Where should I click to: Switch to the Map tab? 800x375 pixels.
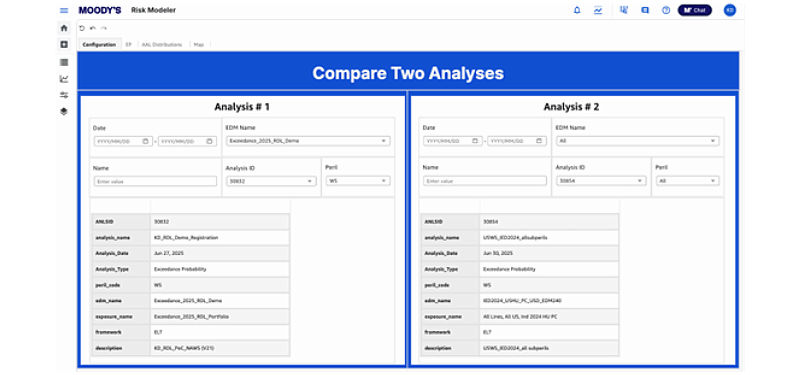pos(199,45)
